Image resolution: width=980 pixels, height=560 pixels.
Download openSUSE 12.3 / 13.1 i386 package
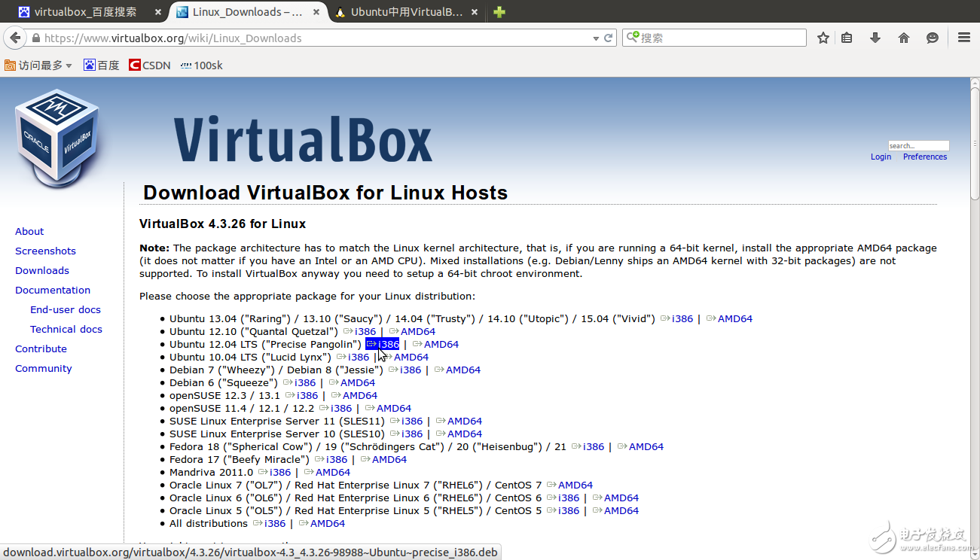(x=301, y=395)
